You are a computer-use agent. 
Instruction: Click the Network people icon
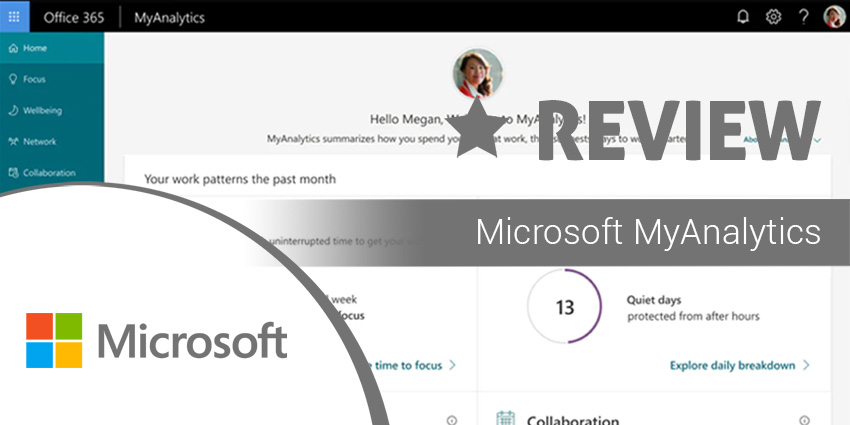(14, 141)
